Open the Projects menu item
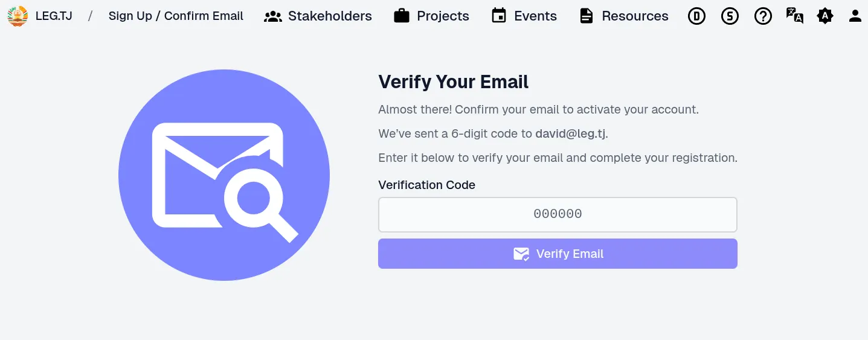Image resolution: width=868 pixels, height=340 pixels. pos(431,16)
